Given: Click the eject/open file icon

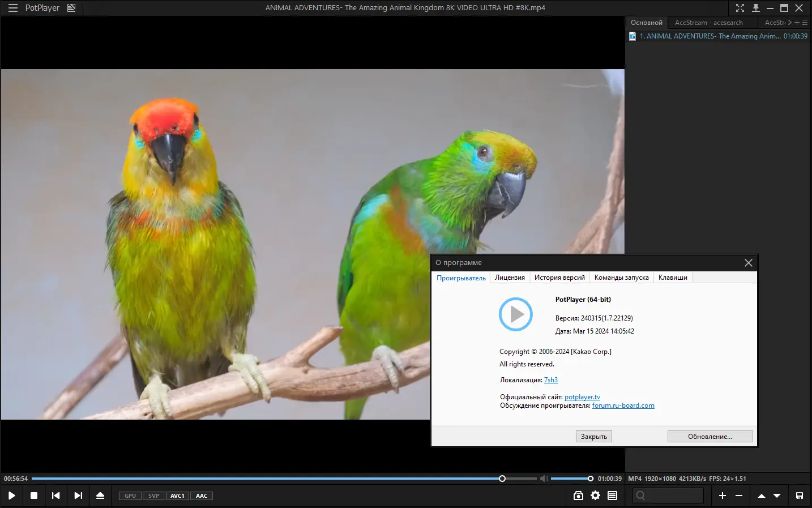Looking at the screenshot, I should pyautogui.click(x=100, y=496).
